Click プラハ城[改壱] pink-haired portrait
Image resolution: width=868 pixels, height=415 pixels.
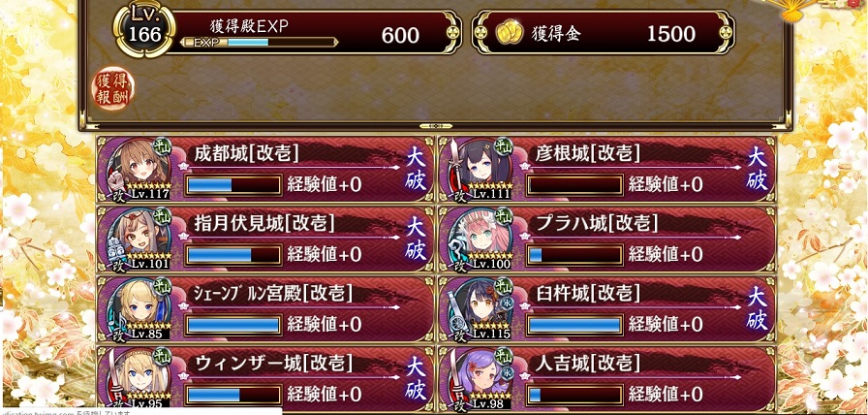click(x=480, y=239)
